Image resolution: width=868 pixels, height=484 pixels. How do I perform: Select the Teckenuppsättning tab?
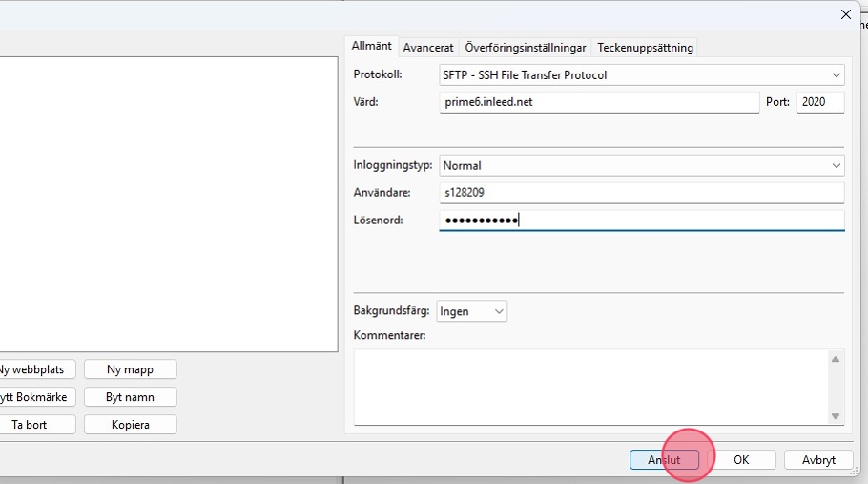645,48
